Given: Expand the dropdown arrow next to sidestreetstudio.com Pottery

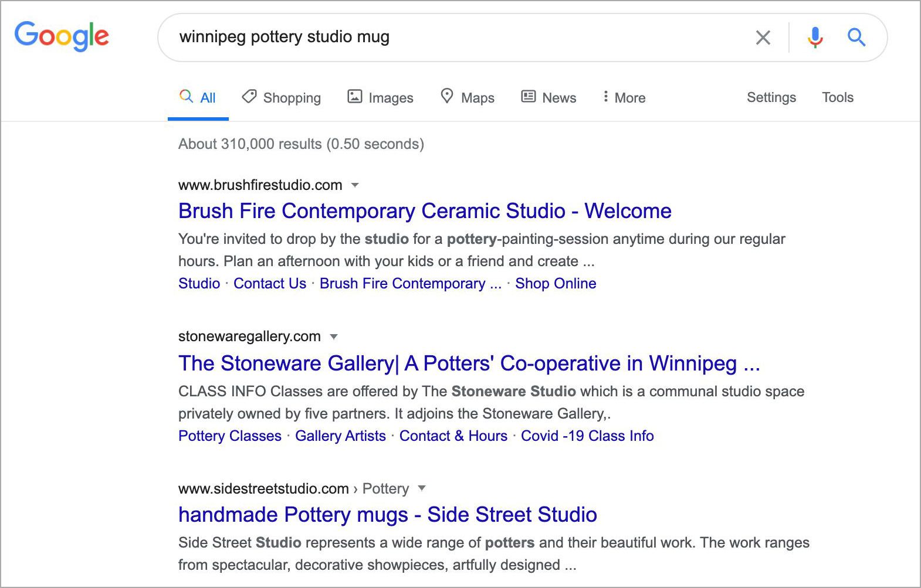Looking at the screenshot, I should [x=421, y=488].
